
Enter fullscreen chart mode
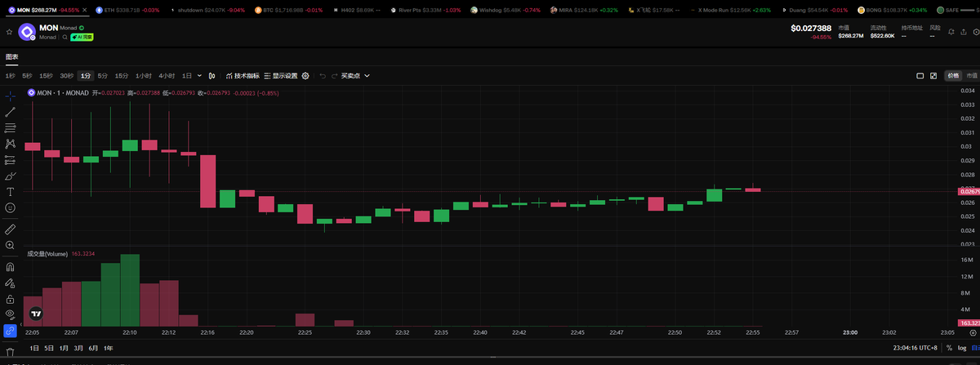click(933, 76)
